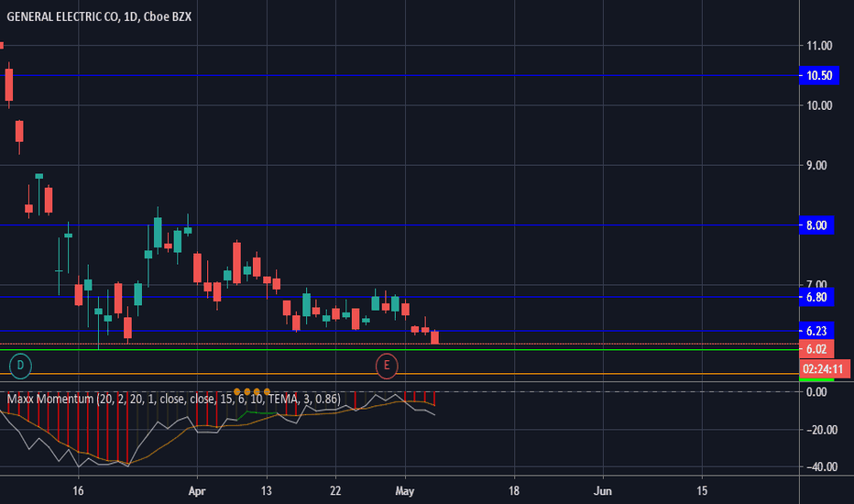Click the 9.00 price axis value
Image resolution: width=854 pixels, height=504 pixels.
point(816,166)
